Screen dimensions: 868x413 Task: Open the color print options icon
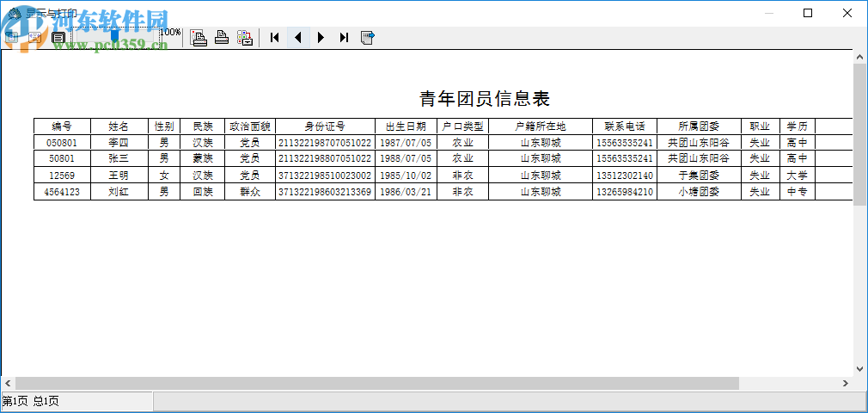pos(245,37)
